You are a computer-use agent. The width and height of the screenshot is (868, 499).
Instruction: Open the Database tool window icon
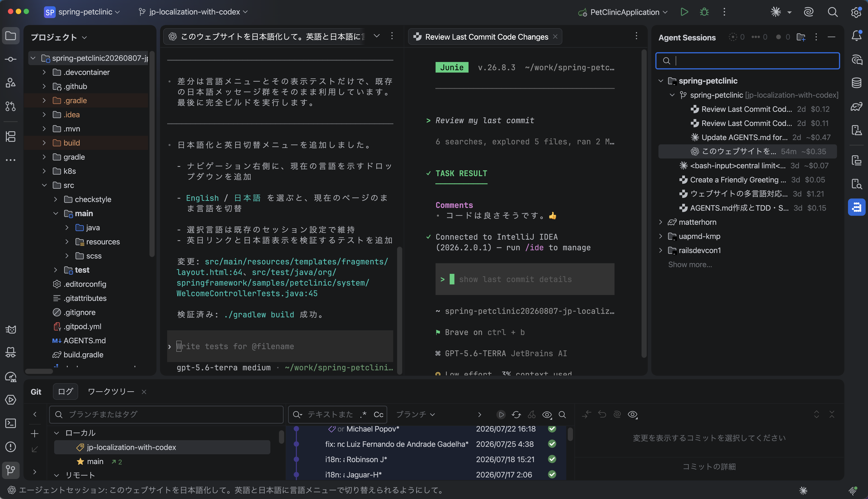857,83
